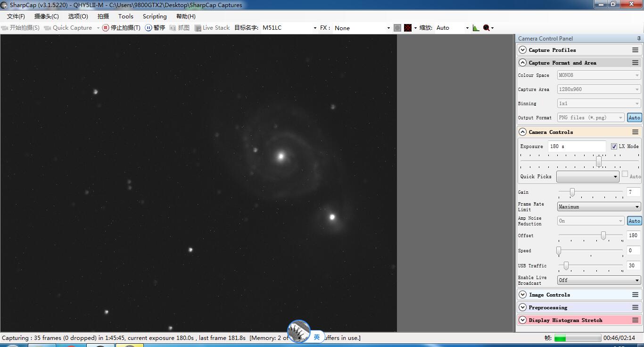The image size is (644, 347).
Task: Toggle the Amp Noise Reduction Auto button
Action: (x=635, y=221)
